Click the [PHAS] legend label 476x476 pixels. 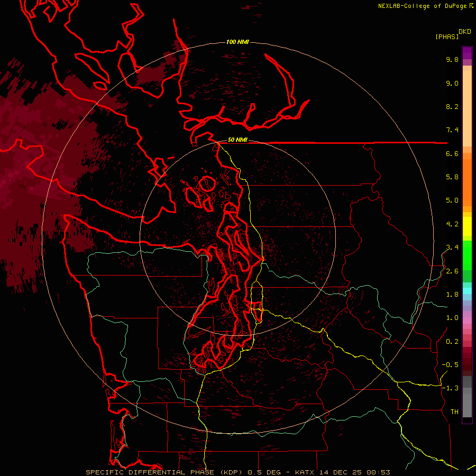pyautogui.click(x=447, y=37)
